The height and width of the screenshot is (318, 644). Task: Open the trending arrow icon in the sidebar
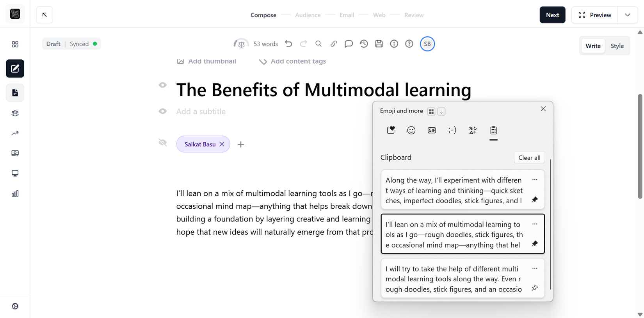pos(15,133)
